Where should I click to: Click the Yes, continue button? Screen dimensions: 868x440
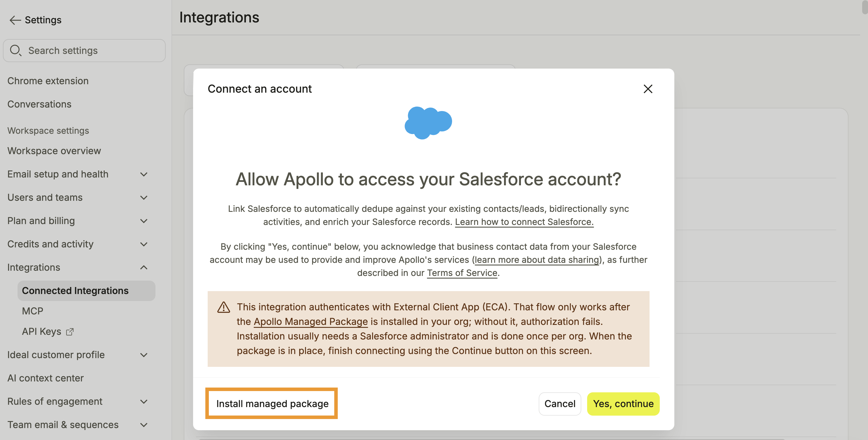click(623, 404)
